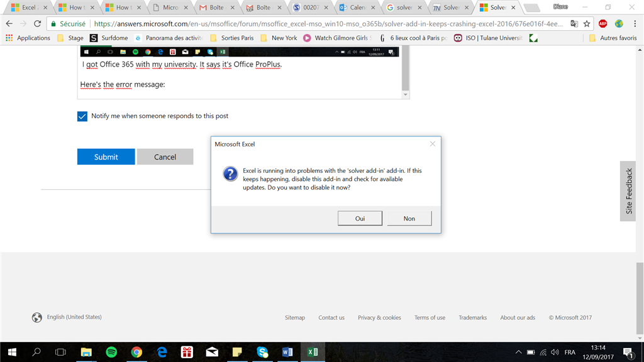Viewport: 644px width, 362px height.
Task: Click the page vertical scrollbar thumb
Action: coord(640,299)
